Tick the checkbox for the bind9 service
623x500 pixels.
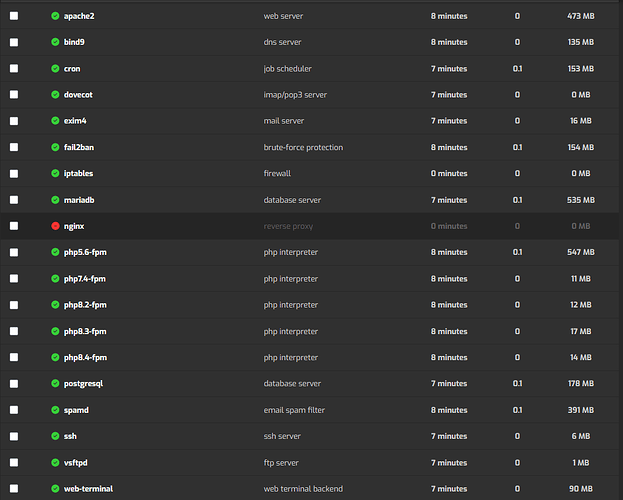[14, 42]
